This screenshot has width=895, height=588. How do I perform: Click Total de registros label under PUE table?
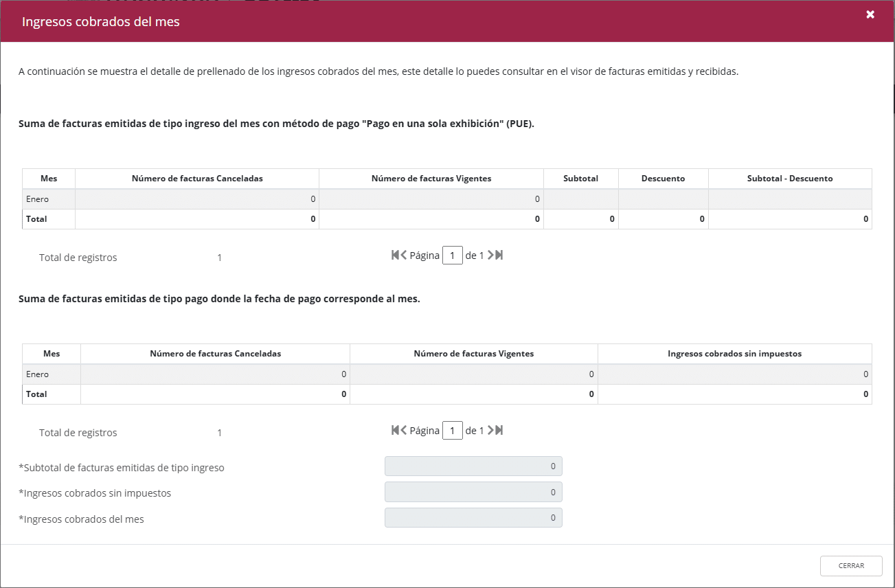tap(78, 258)
